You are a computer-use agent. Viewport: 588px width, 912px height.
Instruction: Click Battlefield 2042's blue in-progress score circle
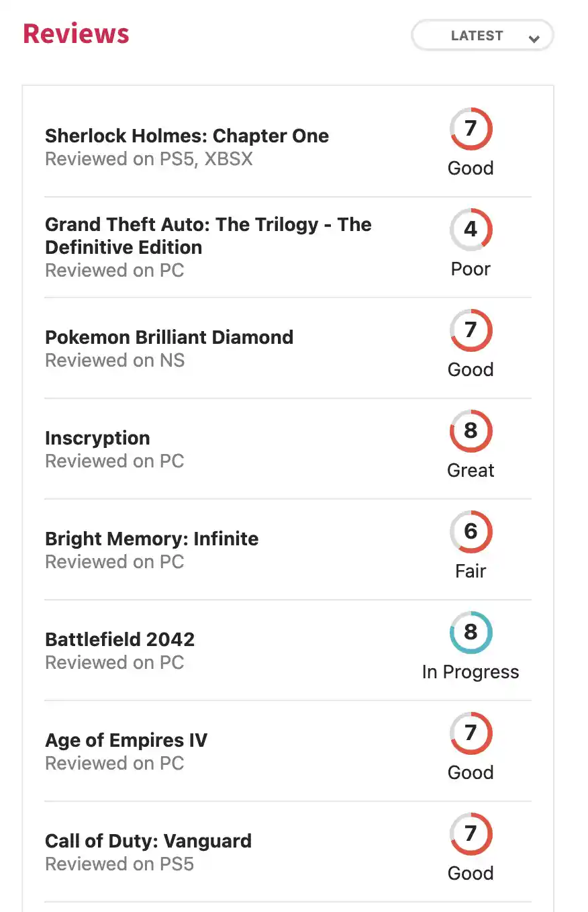point(471,633)
